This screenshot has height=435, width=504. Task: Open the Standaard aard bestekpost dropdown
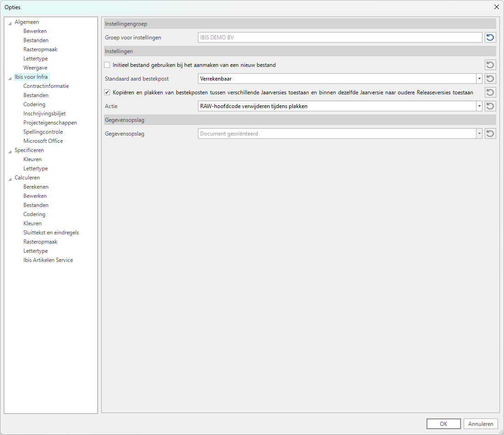(x=479, y=79)
